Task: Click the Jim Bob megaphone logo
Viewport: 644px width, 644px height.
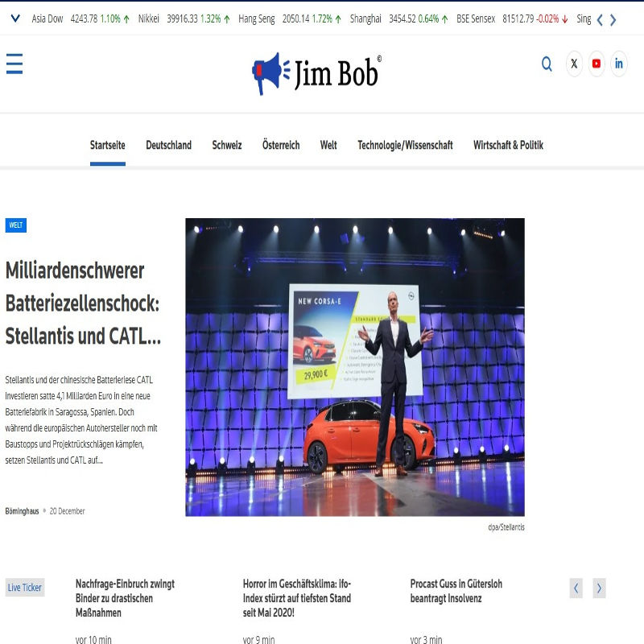Action: (316, 73)
